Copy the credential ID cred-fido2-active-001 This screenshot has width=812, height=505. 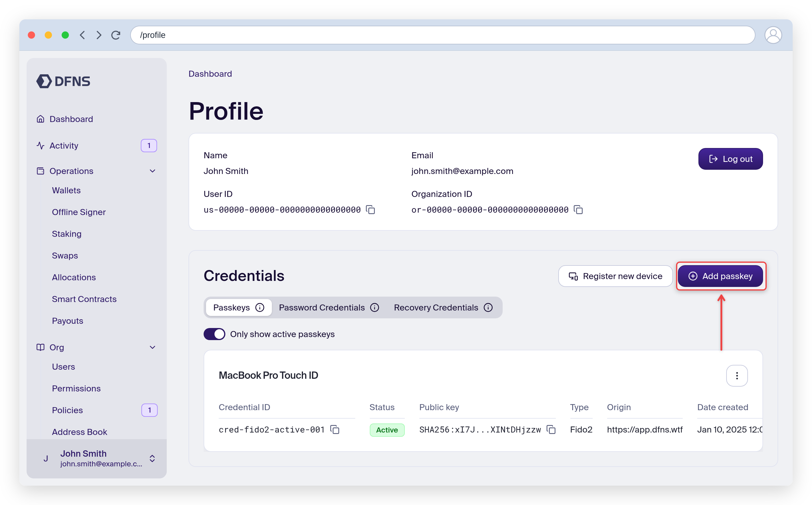click(x=335, y=429)
